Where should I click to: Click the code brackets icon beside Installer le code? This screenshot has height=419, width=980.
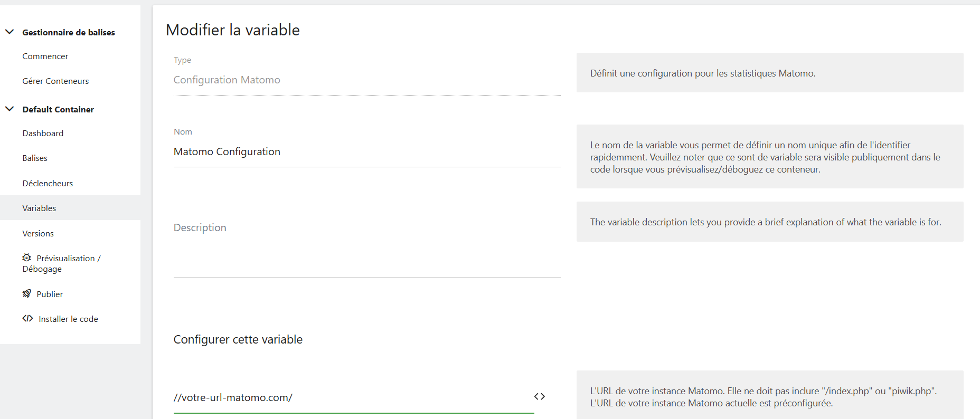[x=27, y=318]
